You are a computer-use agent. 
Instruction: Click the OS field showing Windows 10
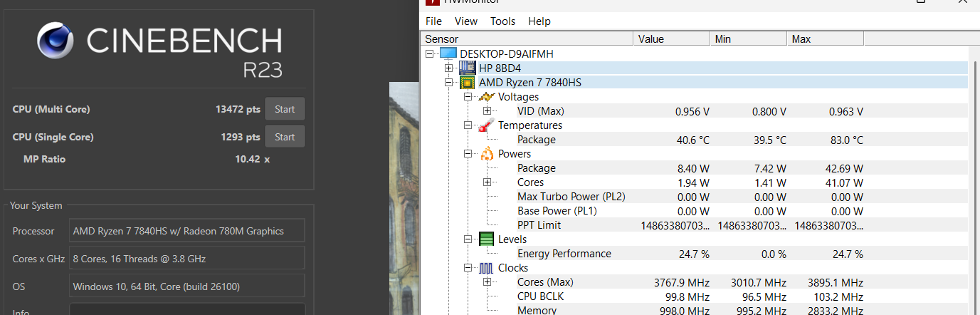tap(187, 286)
